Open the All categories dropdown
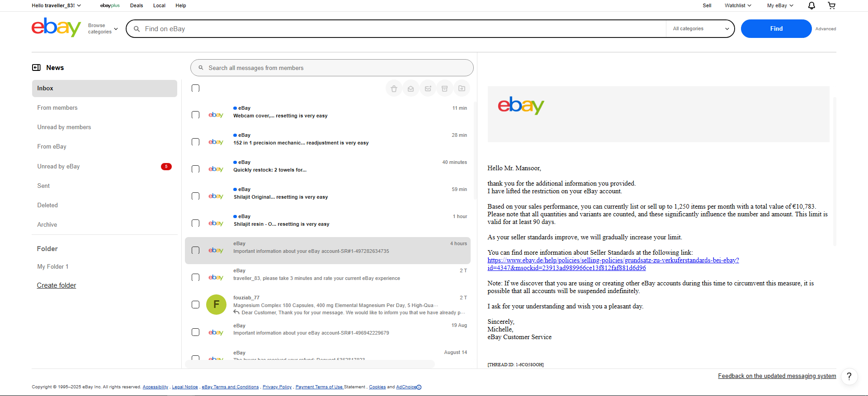Viewport: 868px width, 396px height. tap(700, 29)
